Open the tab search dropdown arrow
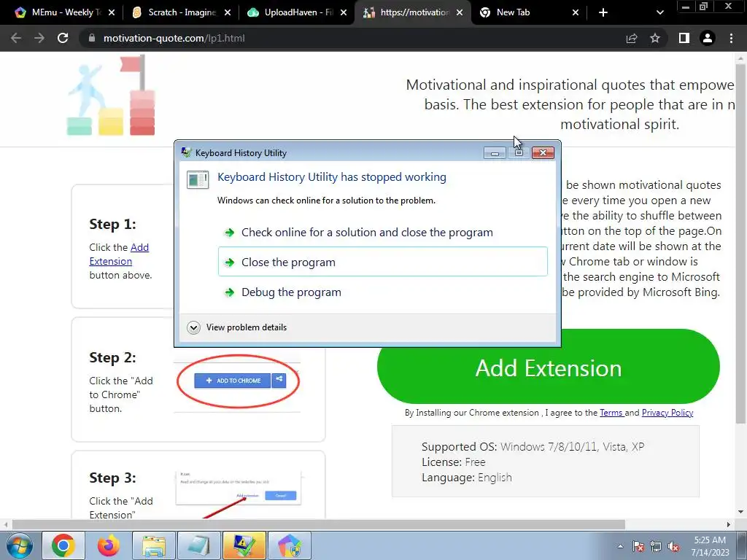Viewport: 747px width, 560px height. (x=659, y=12)
